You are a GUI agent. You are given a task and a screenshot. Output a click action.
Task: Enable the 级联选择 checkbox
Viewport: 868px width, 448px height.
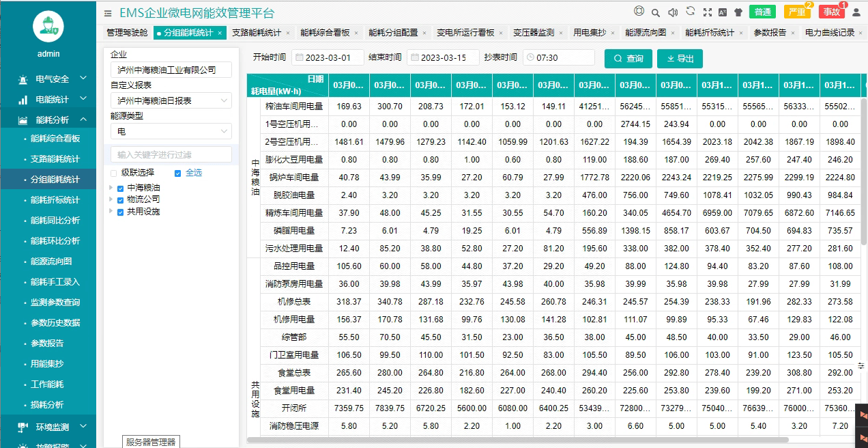114,173
